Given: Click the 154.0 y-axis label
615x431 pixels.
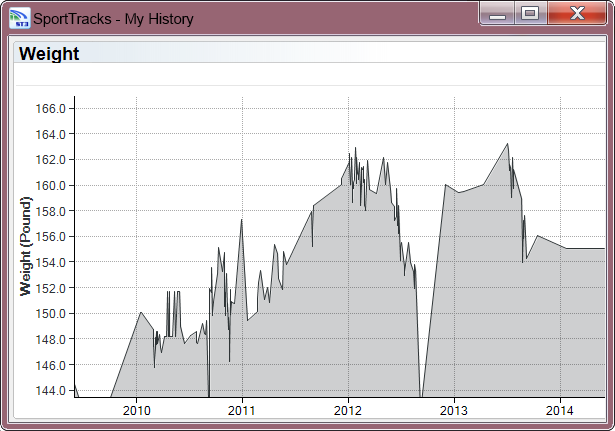Looking at the screenshot, I should click(x=51, y=262).
